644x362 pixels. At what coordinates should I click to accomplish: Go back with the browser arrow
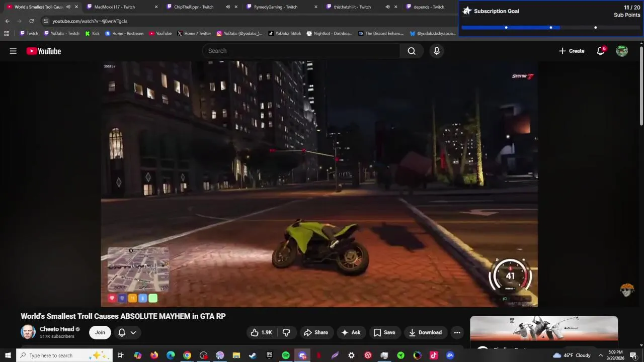coord(7,21)
